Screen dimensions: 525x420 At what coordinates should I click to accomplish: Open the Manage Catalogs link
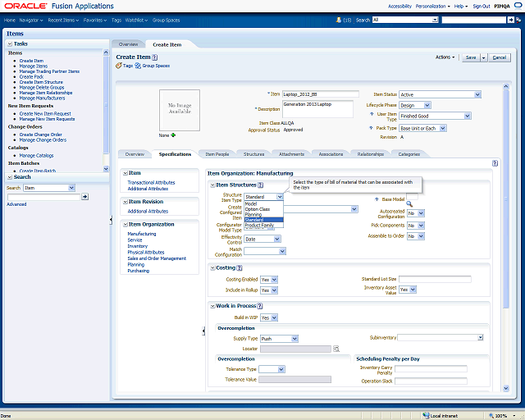tap(36, 155)
